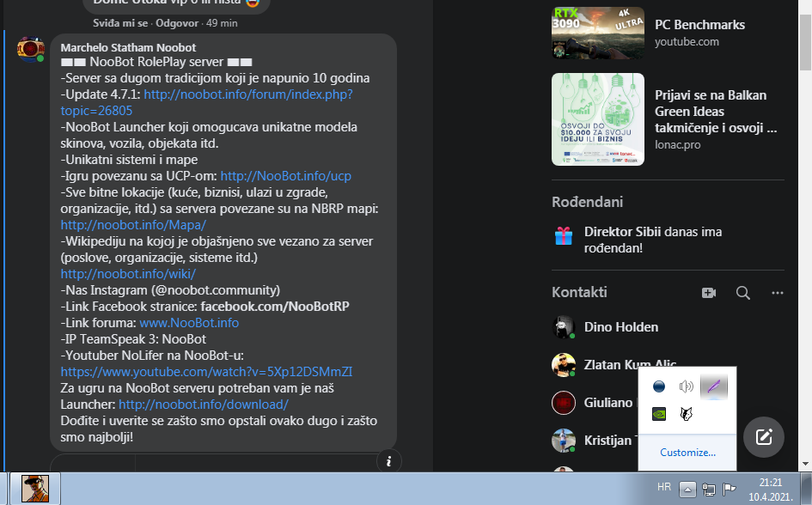Click the speaker volume icon in tray popup
The width and height of the screenshot is (812, 505).
coord(687,386)
